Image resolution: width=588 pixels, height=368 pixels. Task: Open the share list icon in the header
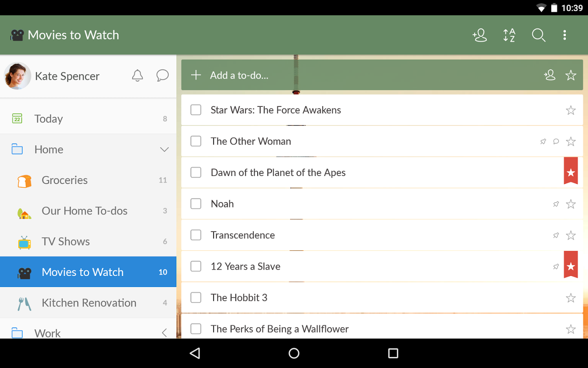tap(480, 35)
